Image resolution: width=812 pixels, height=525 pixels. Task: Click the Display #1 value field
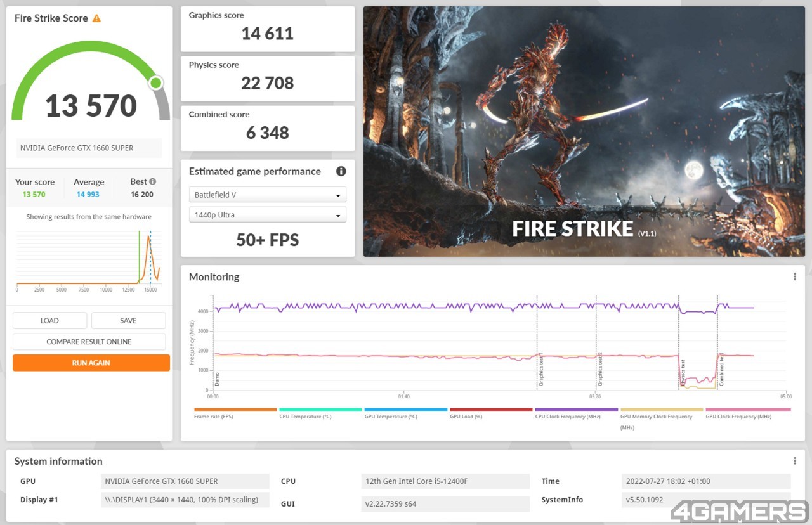(185, 500)
